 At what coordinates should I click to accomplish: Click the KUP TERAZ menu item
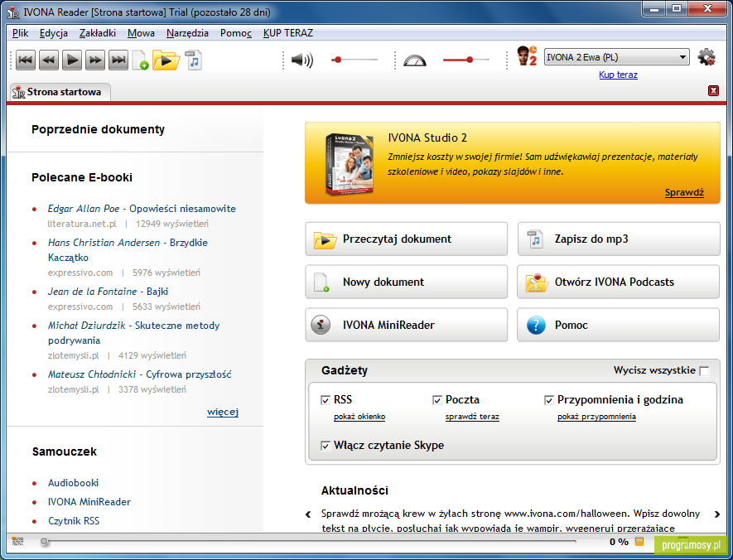(288, 33)
